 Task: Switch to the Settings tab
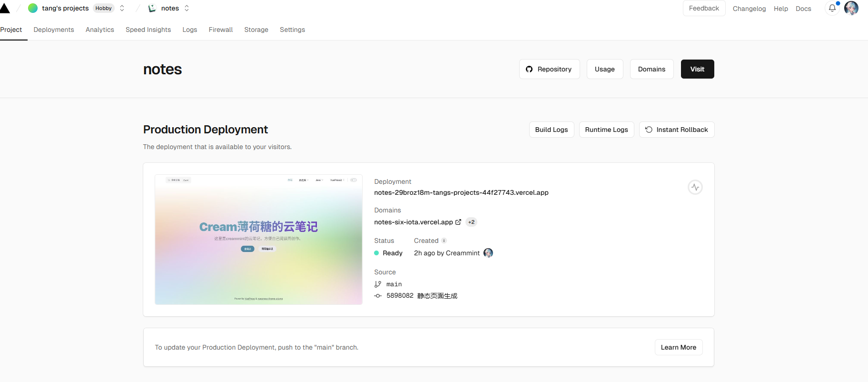[x=292, y=30]
